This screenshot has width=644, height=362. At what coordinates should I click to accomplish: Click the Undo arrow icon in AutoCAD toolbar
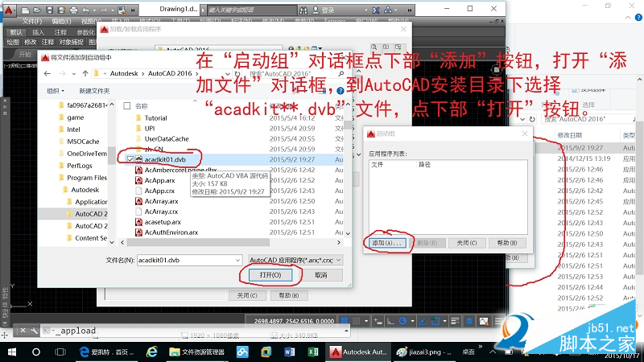click(85, 10)
